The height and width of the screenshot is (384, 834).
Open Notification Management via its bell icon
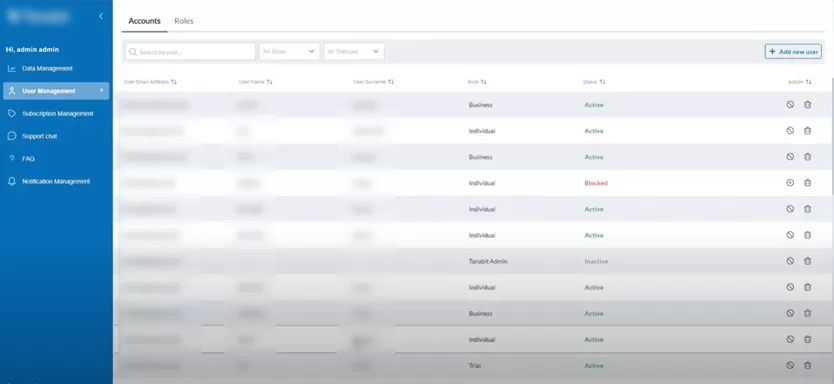(x=12, y=181)
